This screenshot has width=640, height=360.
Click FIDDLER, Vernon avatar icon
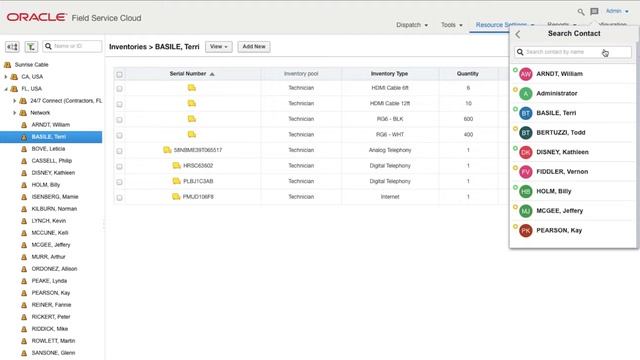tap(526, 172)
